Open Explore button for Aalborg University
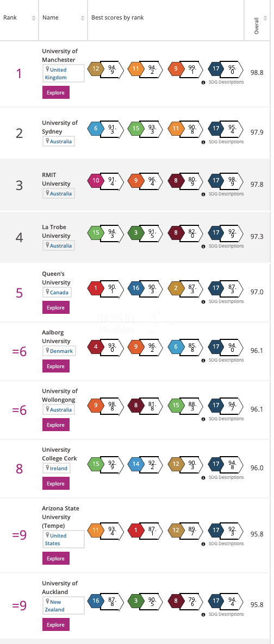Viewport: 274px width, 644px height. coord(56,366)
